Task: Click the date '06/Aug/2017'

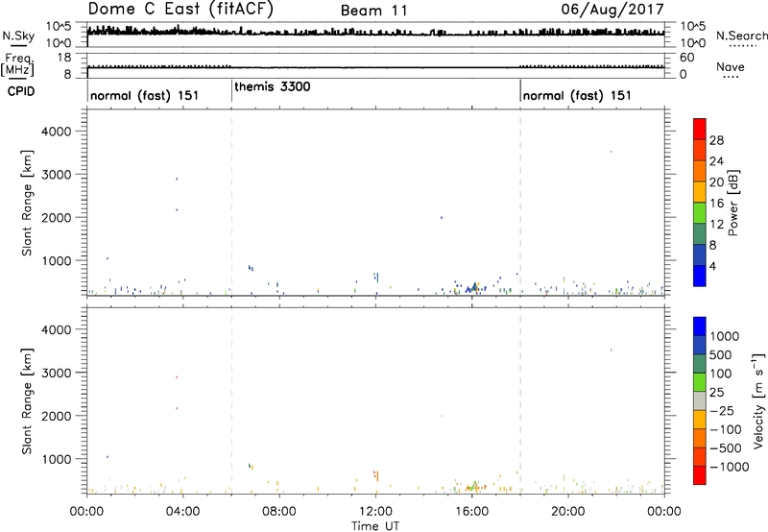Action: pyautogui.click(x=612, y=10)
